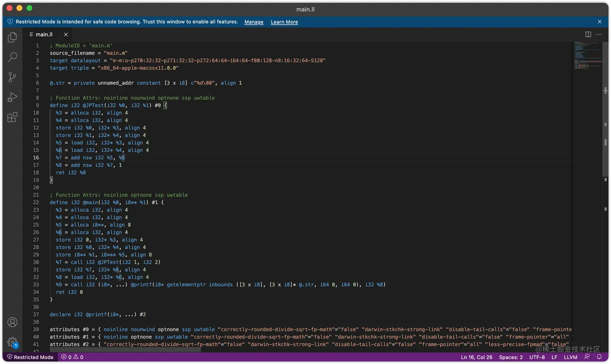Screen dimensions: 611x364
Task: Click Ln 16, Col 26 status item
Action: pos(477,357)
